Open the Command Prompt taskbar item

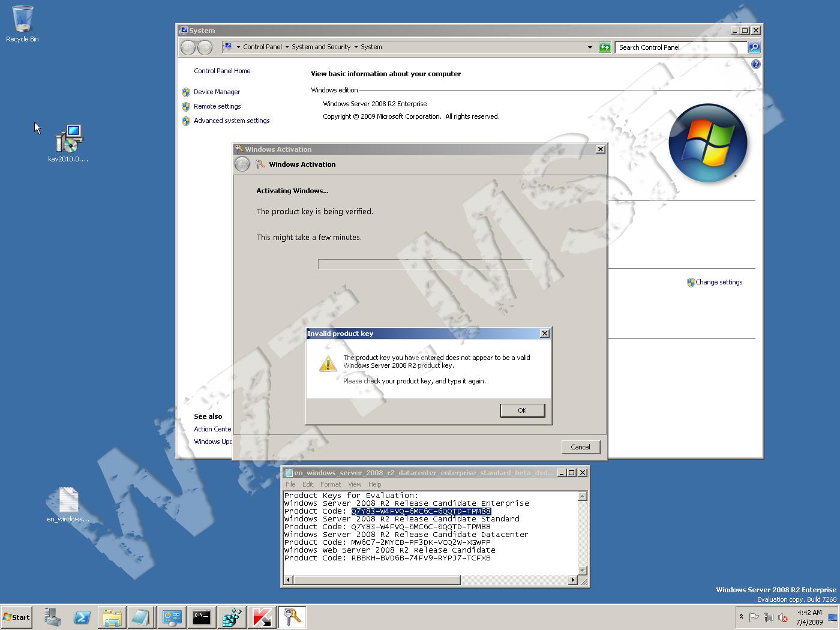(x=202, y=617)
